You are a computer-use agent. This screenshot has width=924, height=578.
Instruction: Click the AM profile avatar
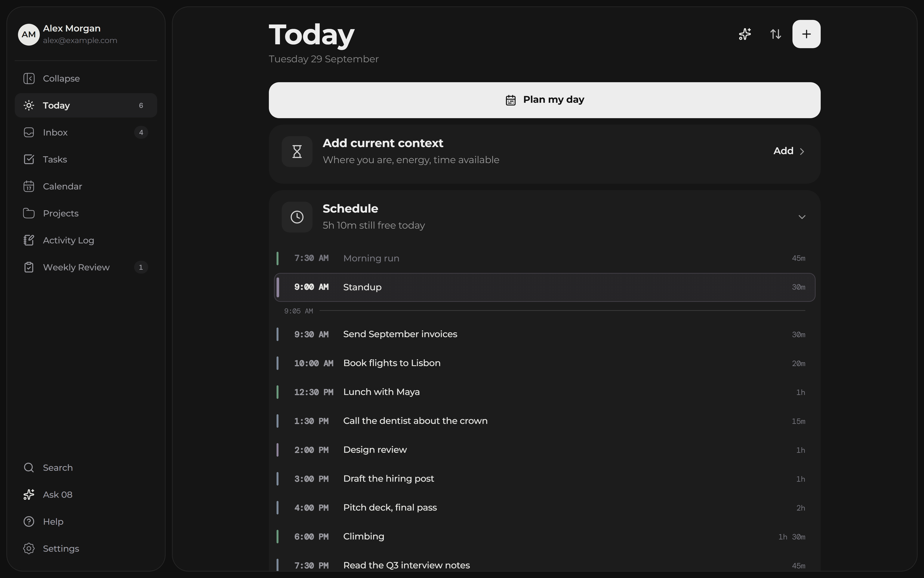29,34
